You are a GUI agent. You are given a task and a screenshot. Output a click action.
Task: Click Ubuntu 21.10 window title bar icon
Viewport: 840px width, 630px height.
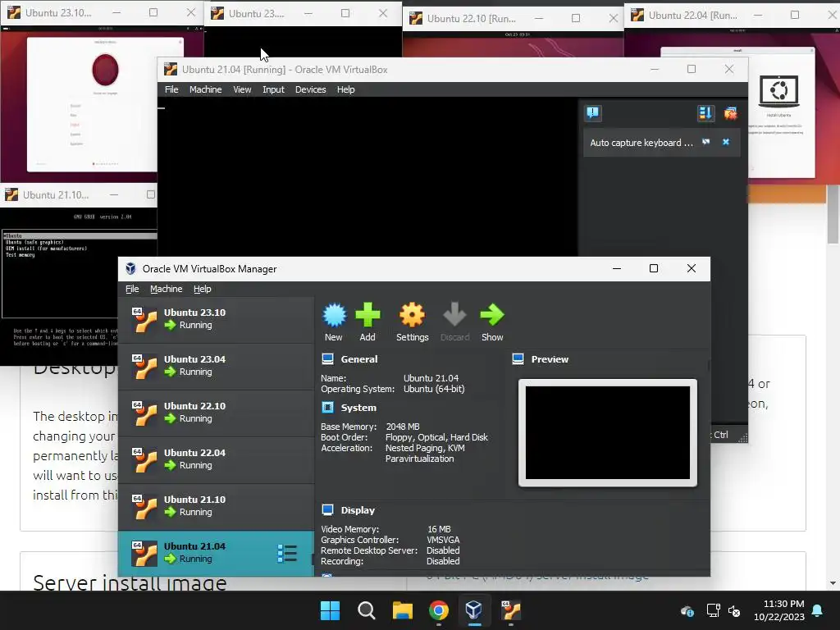tap(11, 194)
